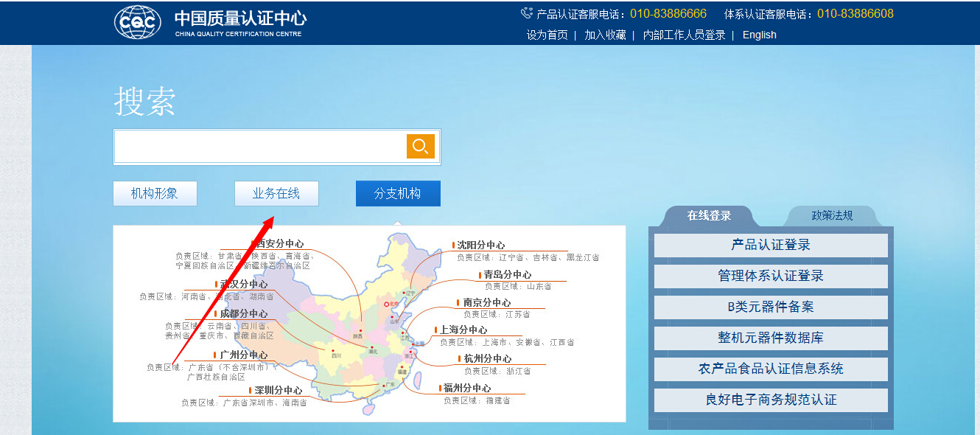Select the 机构形象 option
Image resolution: width=980 pixels, height=435 pixels.
tap(155, 192)
